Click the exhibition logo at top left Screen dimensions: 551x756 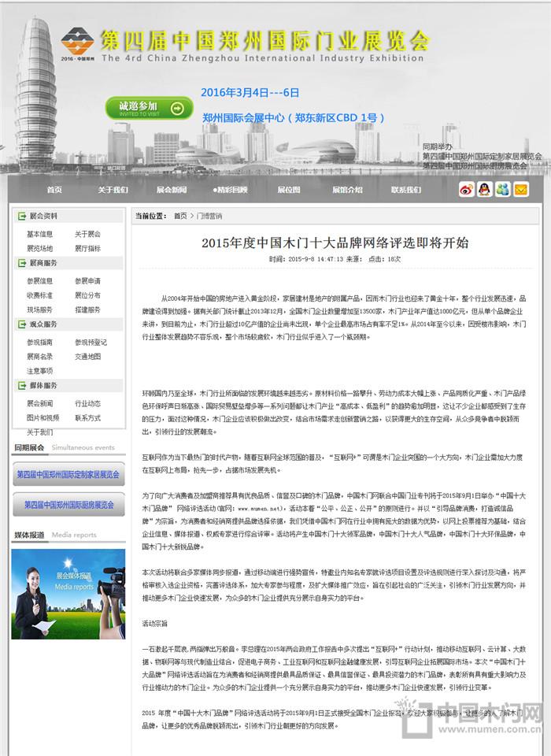pos(78,43)
